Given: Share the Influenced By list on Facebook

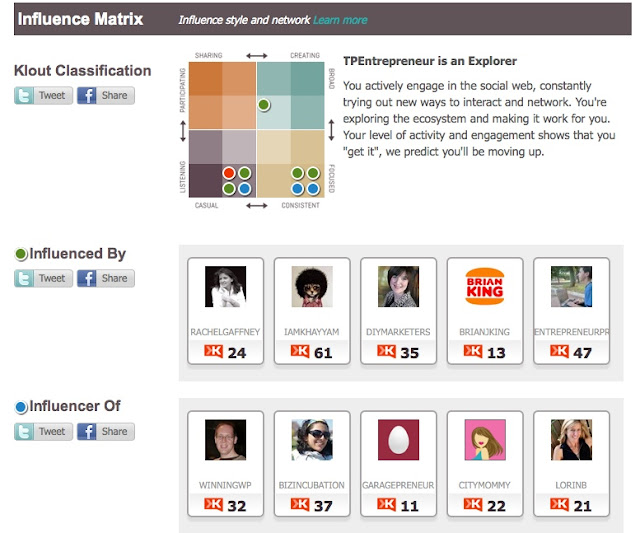Looking at the screenshot, I should point(105,279).
